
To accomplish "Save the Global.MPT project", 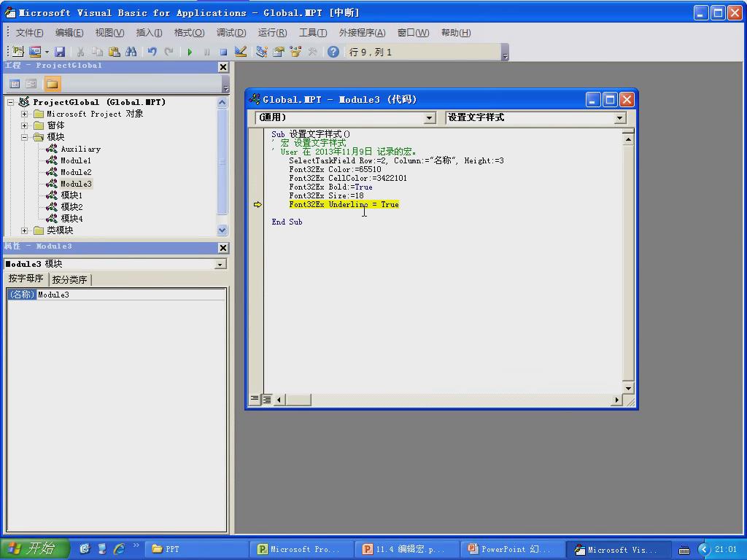I will pyautogui.click(x=60, y=52).
